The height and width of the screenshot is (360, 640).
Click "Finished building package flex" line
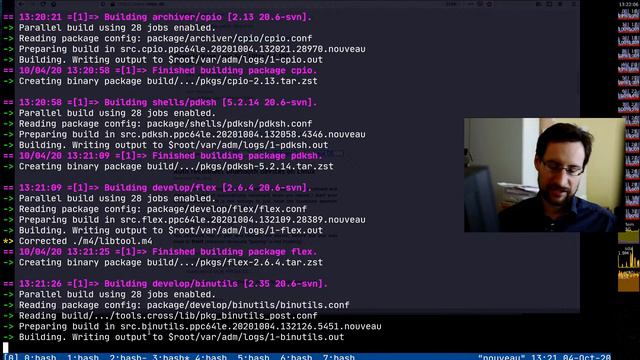(160, 251)
